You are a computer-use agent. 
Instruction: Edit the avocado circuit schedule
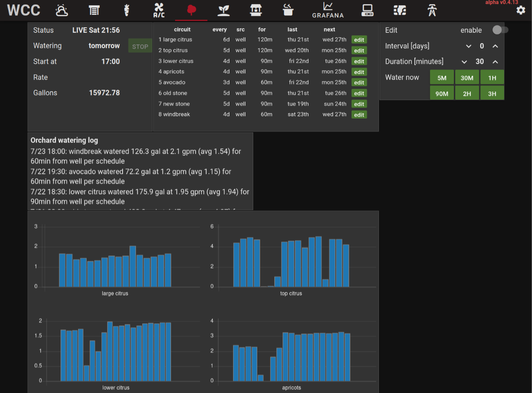coord(359,83)
